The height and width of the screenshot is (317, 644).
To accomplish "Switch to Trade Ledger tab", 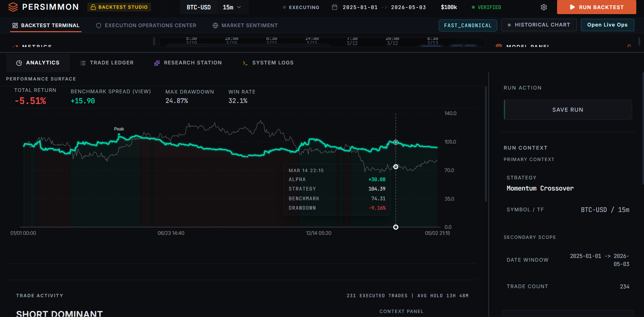I will [107, 63].
